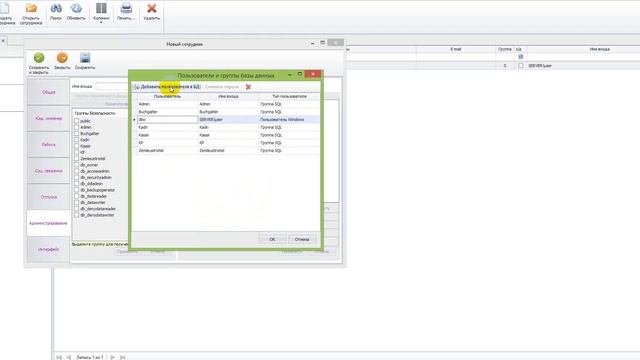Tick the db_accessadmin checkbox

click(76, 171)
